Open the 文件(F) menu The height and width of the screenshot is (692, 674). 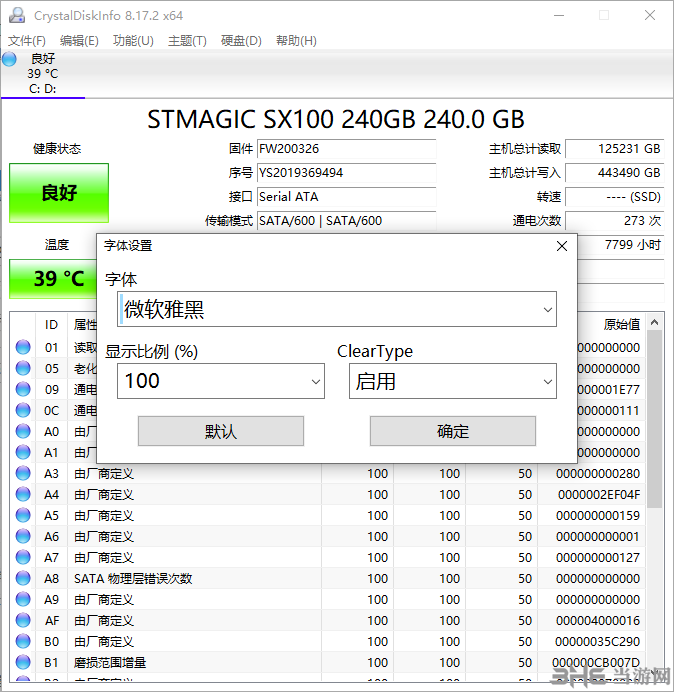click(x=27, y=41)
